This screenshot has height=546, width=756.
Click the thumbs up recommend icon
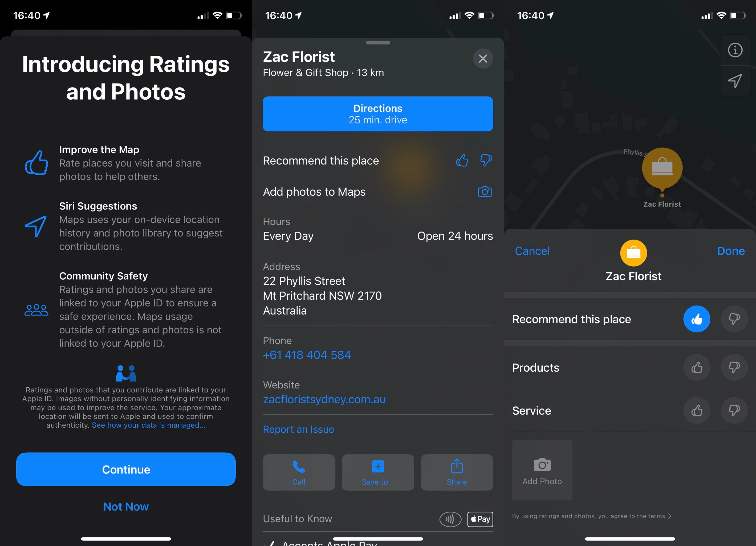tap(697, 319)
